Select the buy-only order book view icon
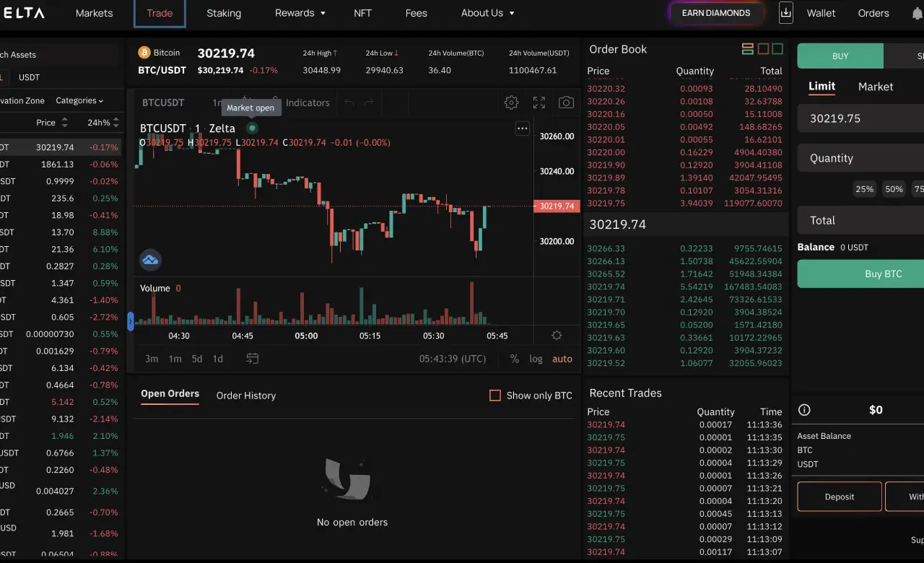Image resolution: width=924 pixels, height=563 pixels. (x=776, y=48)
